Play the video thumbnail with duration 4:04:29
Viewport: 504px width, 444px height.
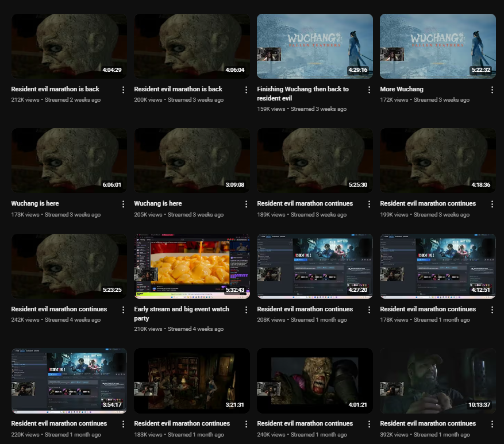click(x=69, y=46)
